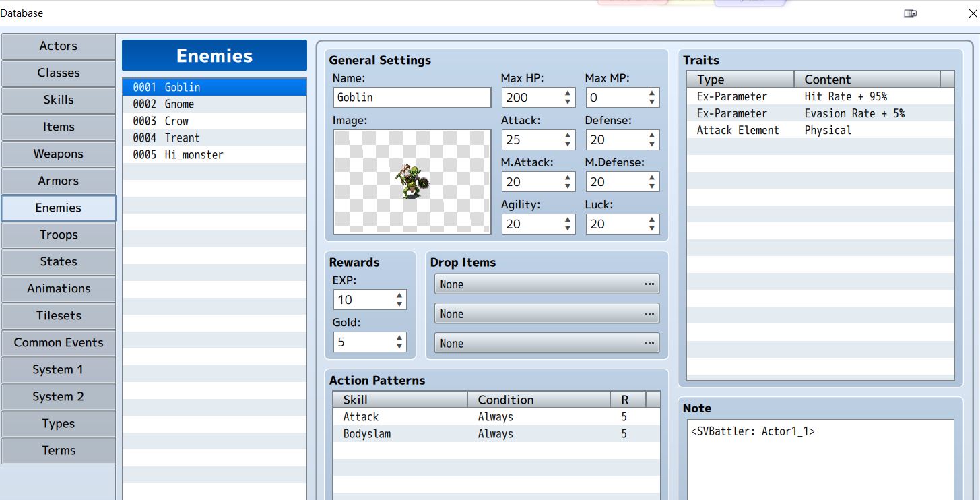This screenshot has height=500, width=980.
Task: Click the Name field containing Goblin
Action: [412, 97]
